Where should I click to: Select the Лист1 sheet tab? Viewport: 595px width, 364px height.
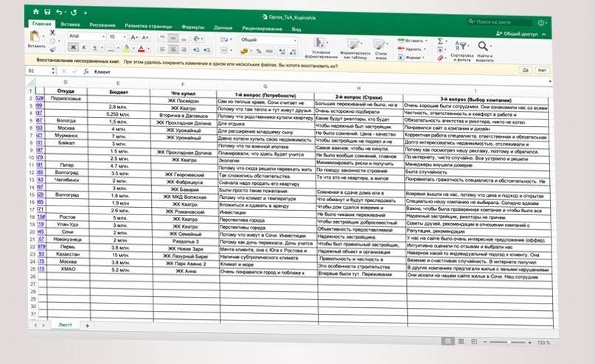pos(66,325)
